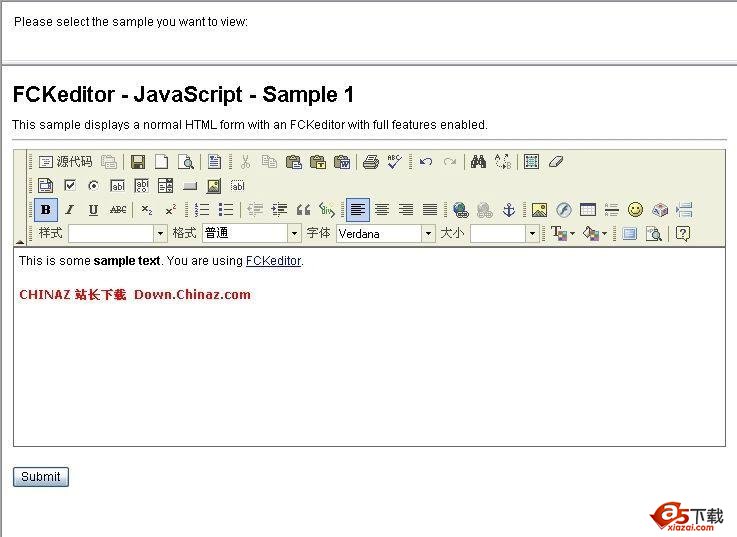
Task: Insert a hyperlink with globe icon
Action: tap(461, 210)
